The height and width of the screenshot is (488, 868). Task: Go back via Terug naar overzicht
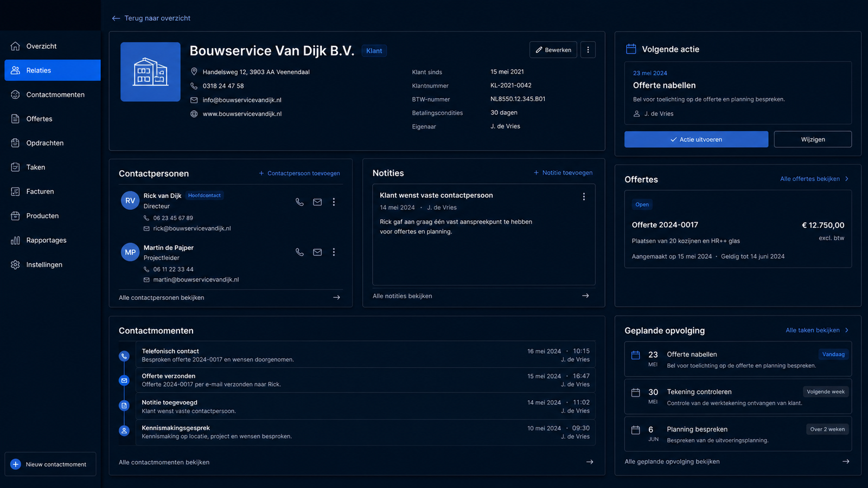pos(151,18)
